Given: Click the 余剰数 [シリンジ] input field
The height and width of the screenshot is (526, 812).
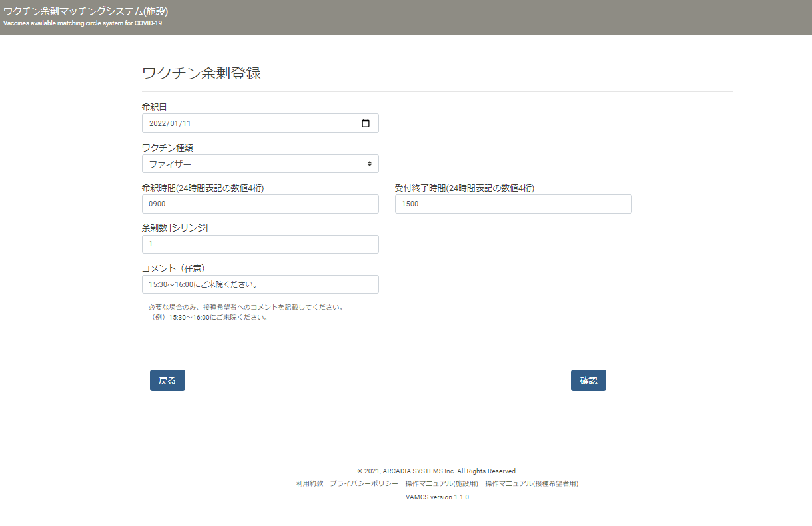Looking at the screenshot, I should click(260, 244).
